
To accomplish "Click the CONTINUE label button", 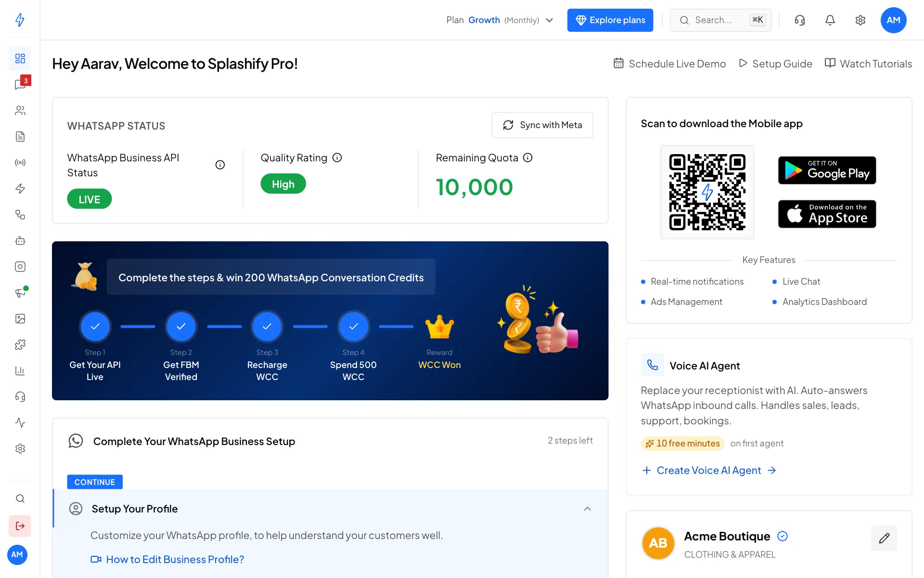I will 95,482.
